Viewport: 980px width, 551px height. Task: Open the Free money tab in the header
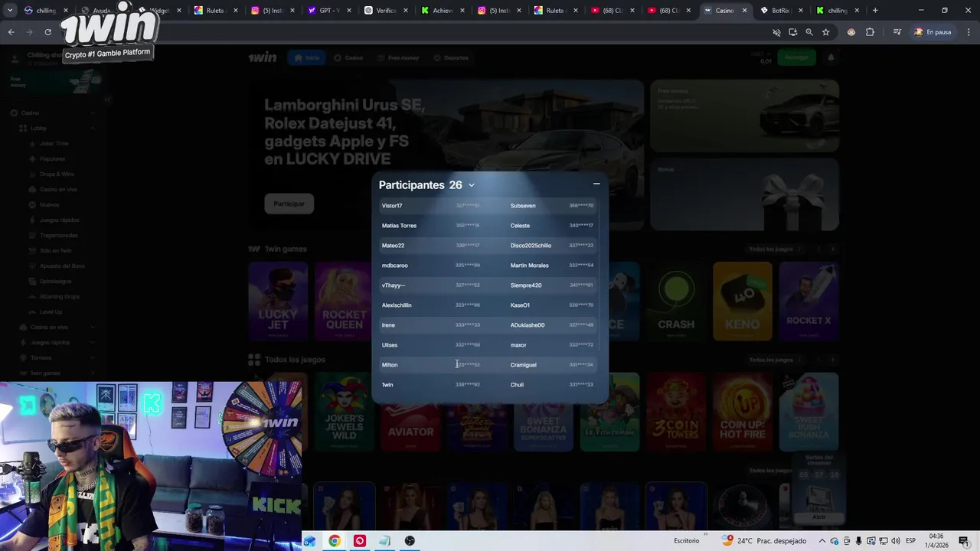coord(397,57)
